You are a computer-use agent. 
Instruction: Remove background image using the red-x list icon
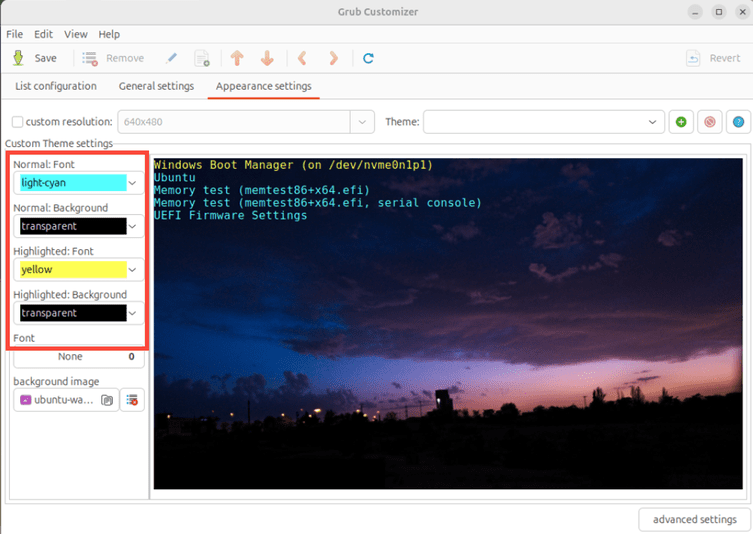tap(132, 400)
